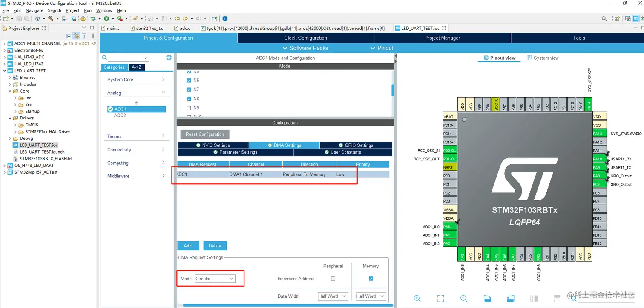Click the Add DMA request button
Viewport: 644px width, 308px height.
(188, 246)
